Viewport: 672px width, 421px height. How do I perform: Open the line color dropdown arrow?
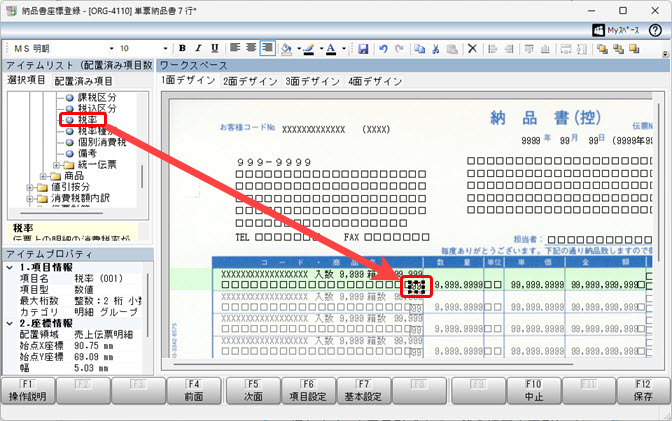(x=321, y=48)
